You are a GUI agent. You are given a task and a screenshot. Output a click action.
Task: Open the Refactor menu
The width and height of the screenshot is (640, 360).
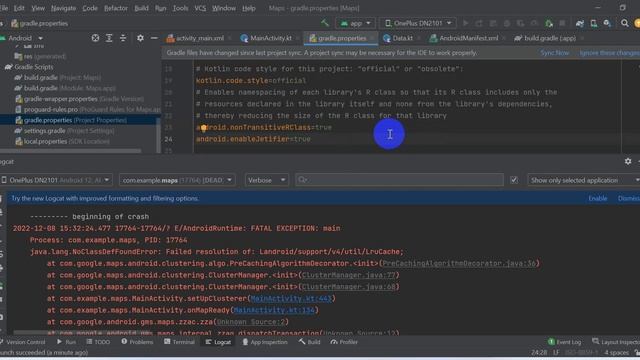[x=116, y=8]
